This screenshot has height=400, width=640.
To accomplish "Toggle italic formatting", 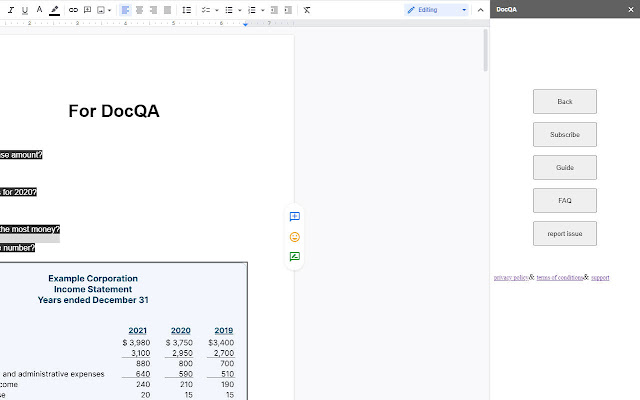I will [11, 10].
